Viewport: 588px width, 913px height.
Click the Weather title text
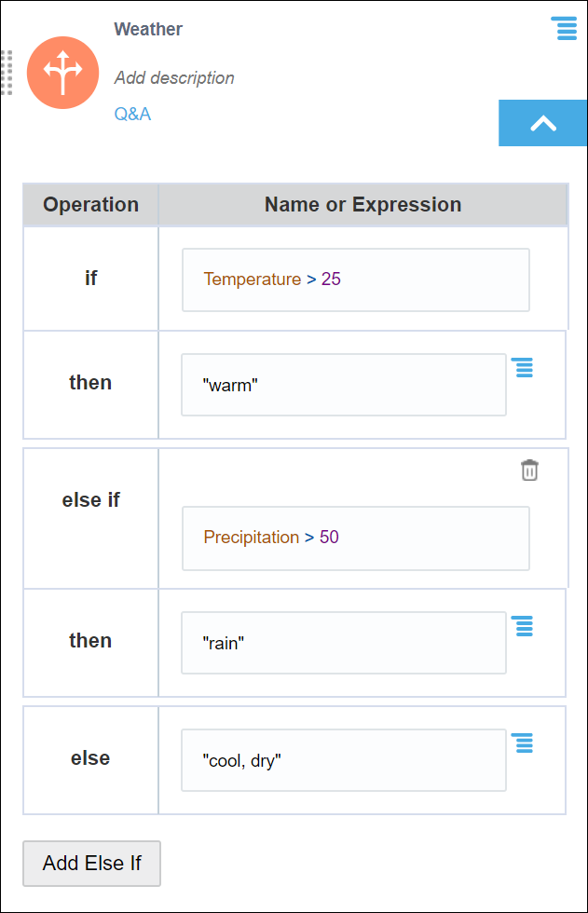pos(148,30)
